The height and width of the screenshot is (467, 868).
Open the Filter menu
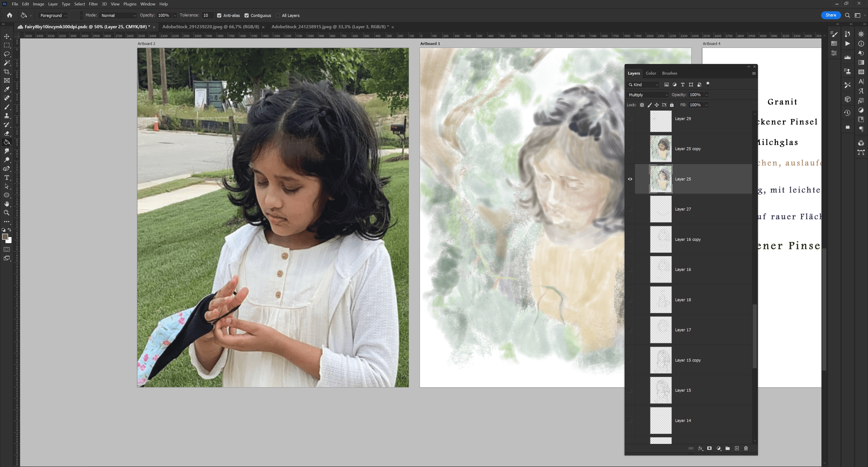coord(93,4)
